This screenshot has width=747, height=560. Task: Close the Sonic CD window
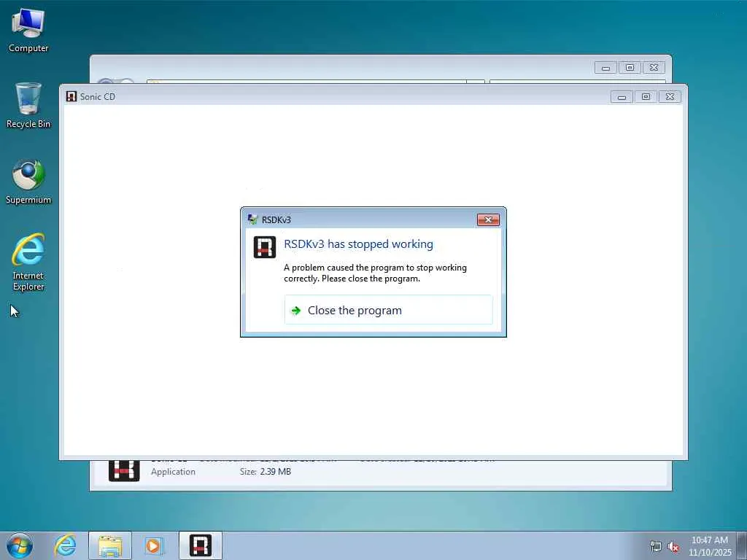pyautogui.click(x=670, y=97)
